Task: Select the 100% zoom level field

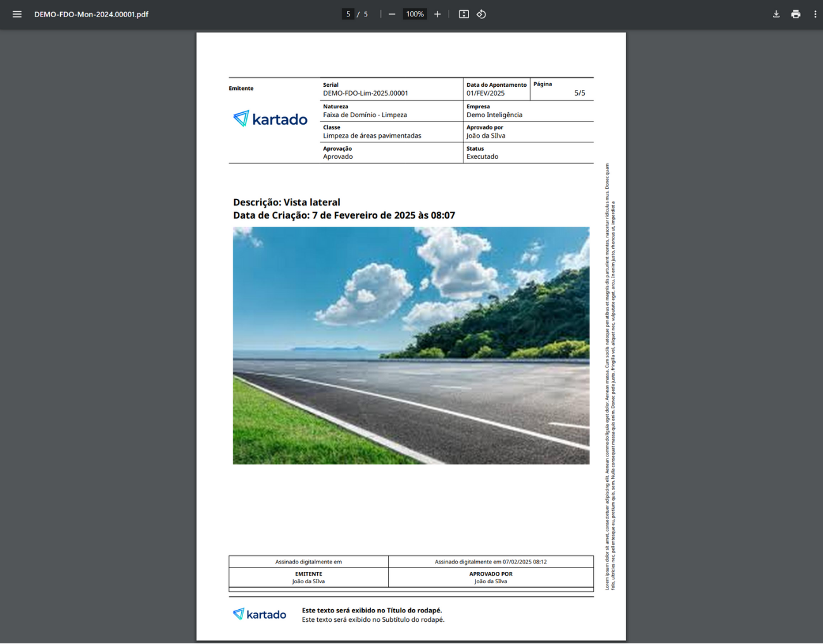Action: [415, 14]
